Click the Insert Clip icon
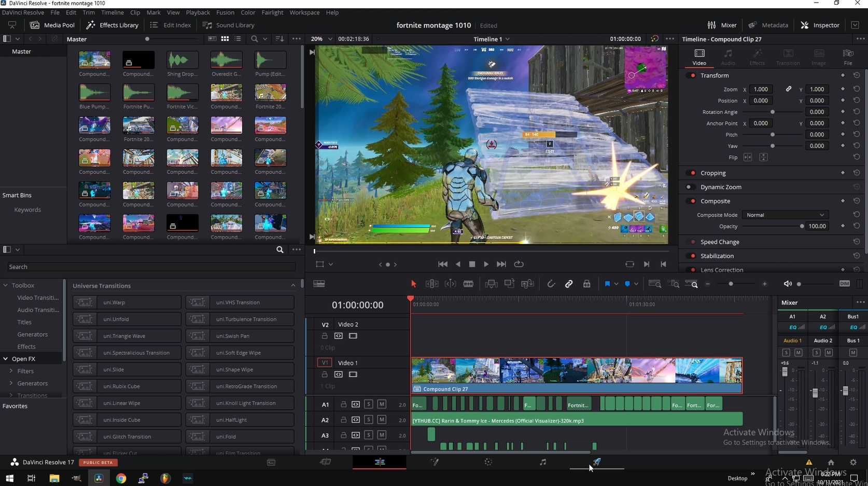Viewport: 868px width, 486px height. tap(491, 284)
